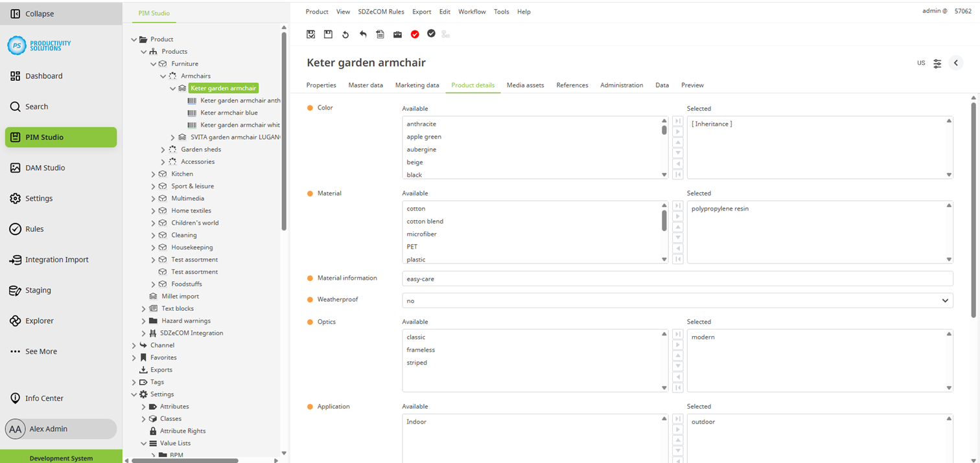Open DAM Studio from the left sidebar
Viewport: 980px width, 463px height.
(45, 168)
